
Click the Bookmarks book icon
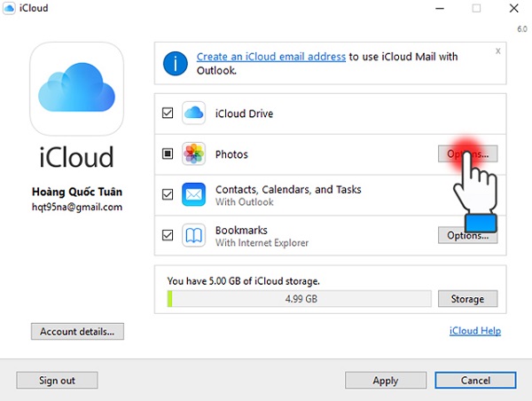coord(193,235)
